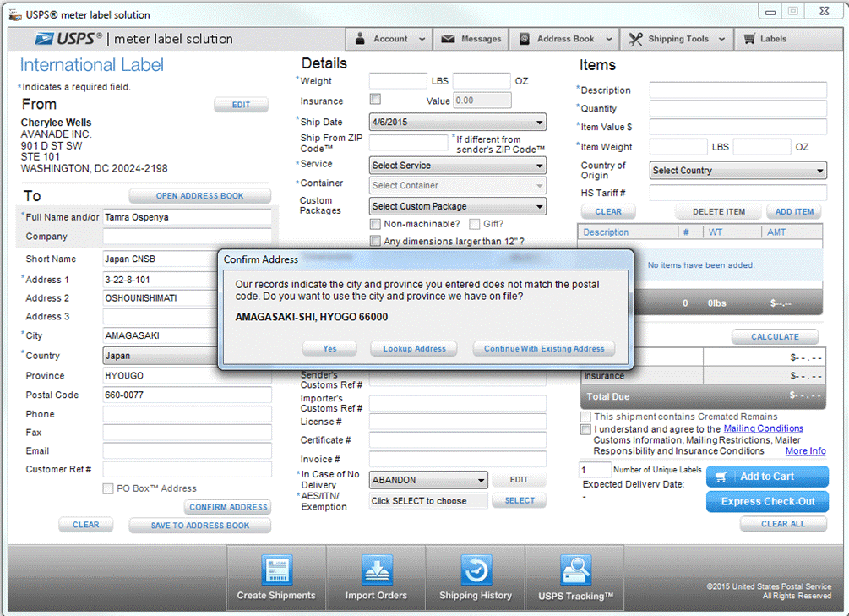Open the More Info link
The height and width of the screenshot is (616, 849).
(806, 450)
